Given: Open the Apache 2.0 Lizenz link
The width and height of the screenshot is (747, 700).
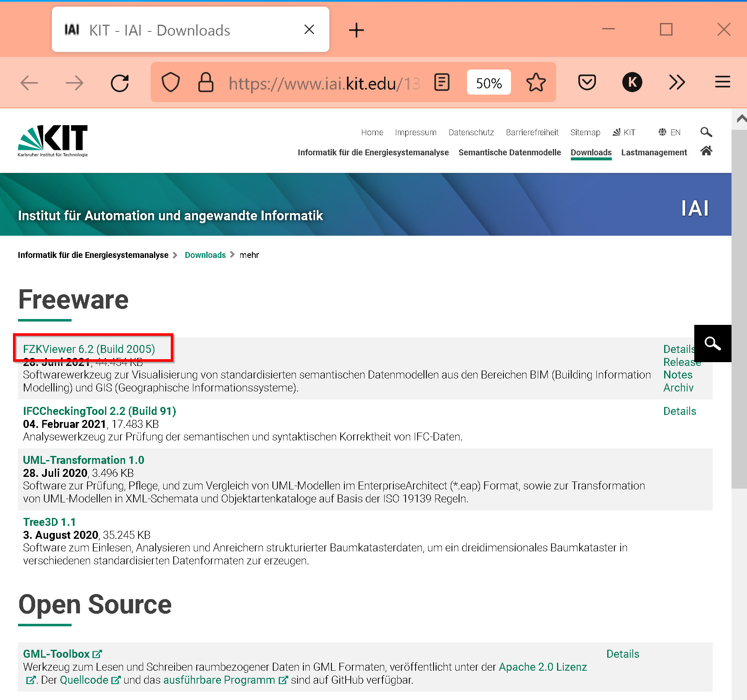Looking at the screenshot, I should 543,667.
